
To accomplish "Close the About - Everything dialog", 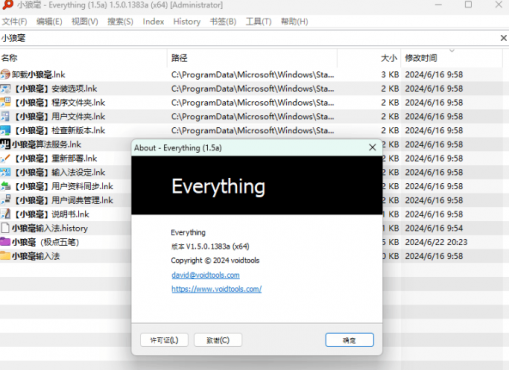I will pyautogui.click(x=372, y=147).
